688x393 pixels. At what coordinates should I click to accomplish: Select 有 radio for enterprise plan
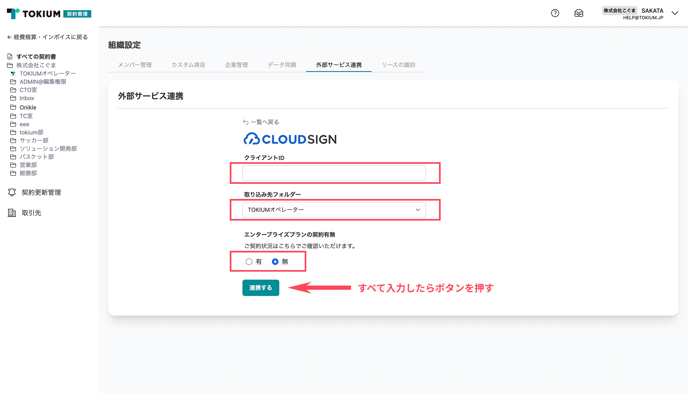pyautogui.click(x=249, y=261)
